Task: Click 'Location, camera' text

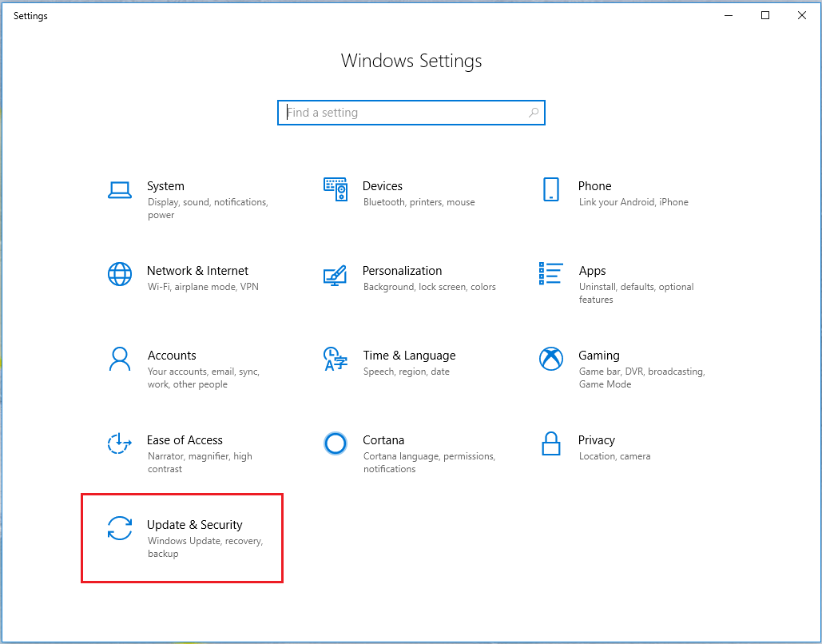Action: click(614, 456)
